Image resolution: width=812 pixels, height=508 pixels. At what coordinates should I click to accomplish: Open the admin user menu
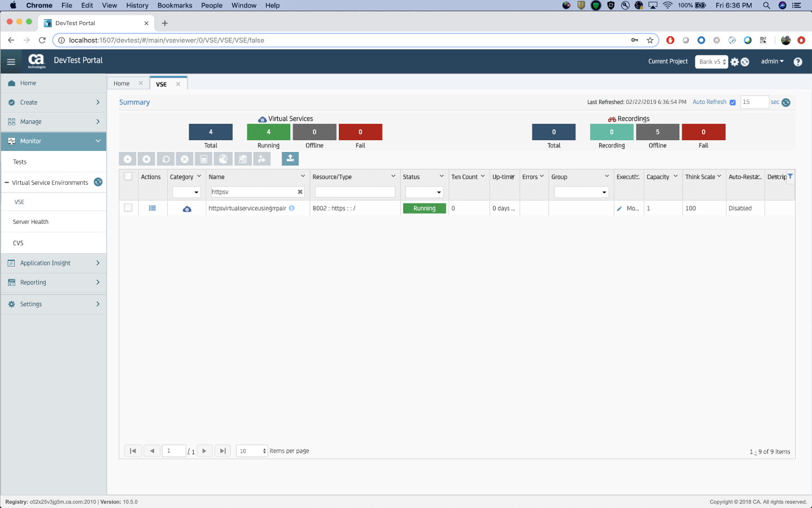(x=772, y=62)
